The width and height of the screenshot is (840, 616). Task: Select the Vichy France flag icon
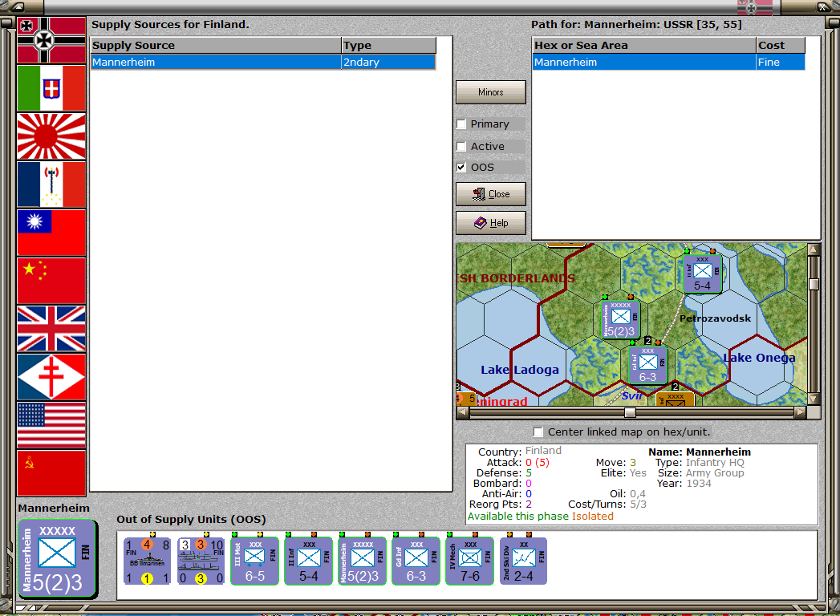coord(51,184)
